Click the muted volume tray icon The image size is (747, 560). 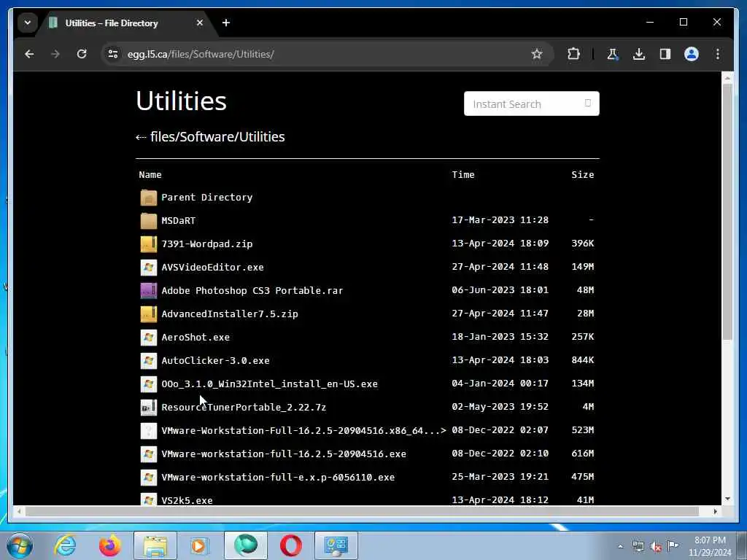click(x=656, y=546)
